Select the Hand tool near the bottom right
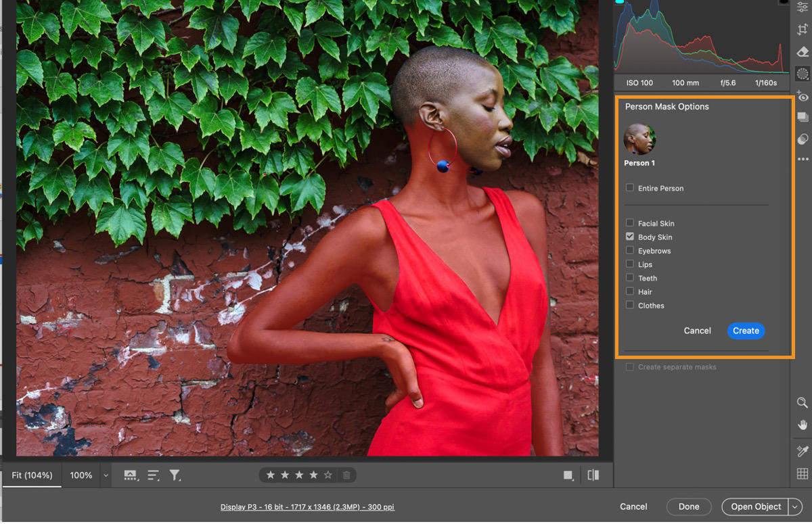This screenshot has width=812, height=524. [803, 425]
